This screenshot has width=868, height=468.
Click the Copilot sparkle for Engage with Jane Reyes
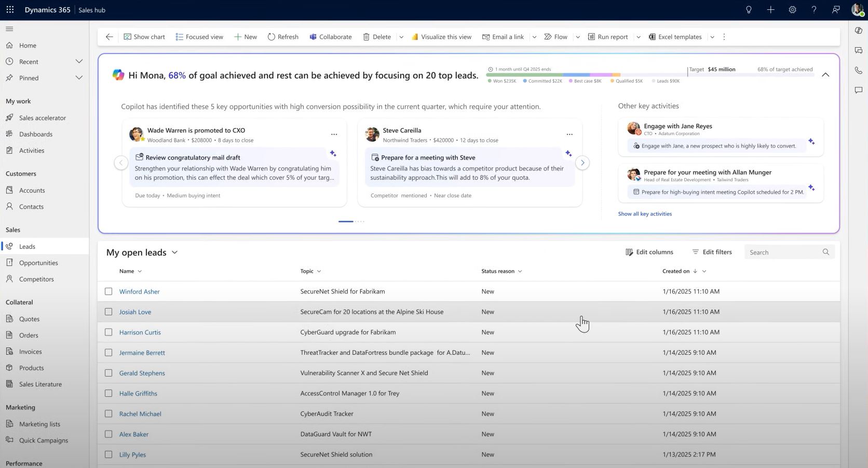811,142
